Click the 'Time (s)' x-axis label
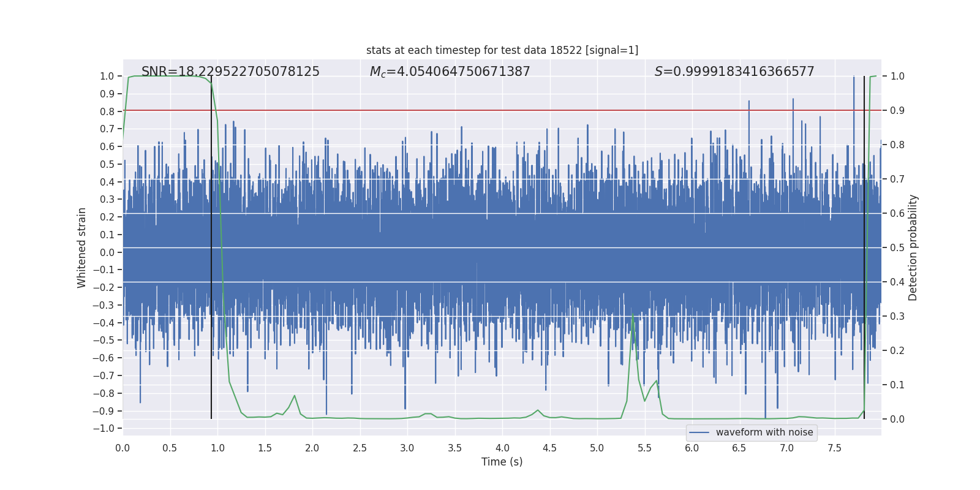 coord(502,462)
